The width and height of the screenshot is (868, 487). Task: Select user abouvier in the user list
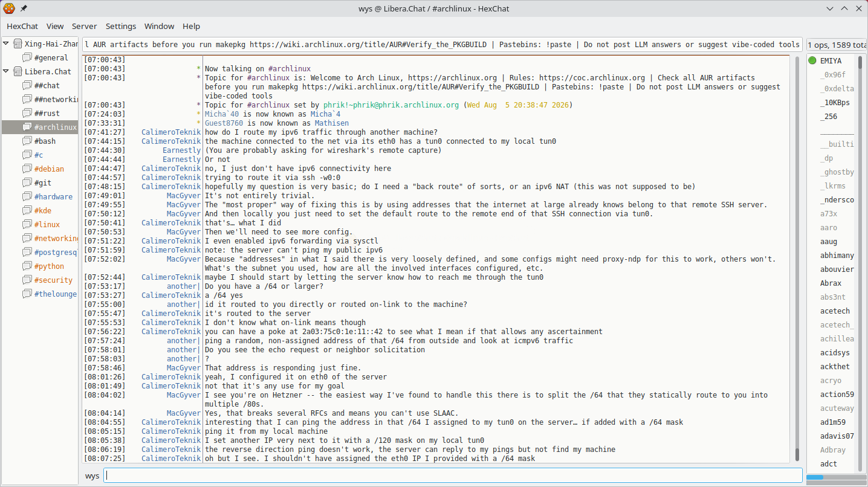(x=831, y=269)
